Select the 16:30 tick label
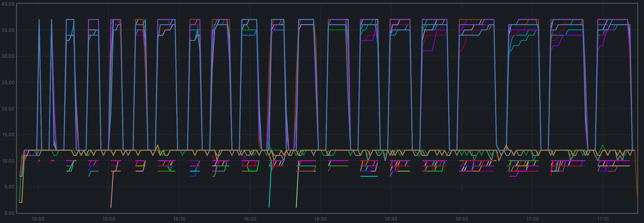The width and height of the screenshot is (644, 223). 320,219
